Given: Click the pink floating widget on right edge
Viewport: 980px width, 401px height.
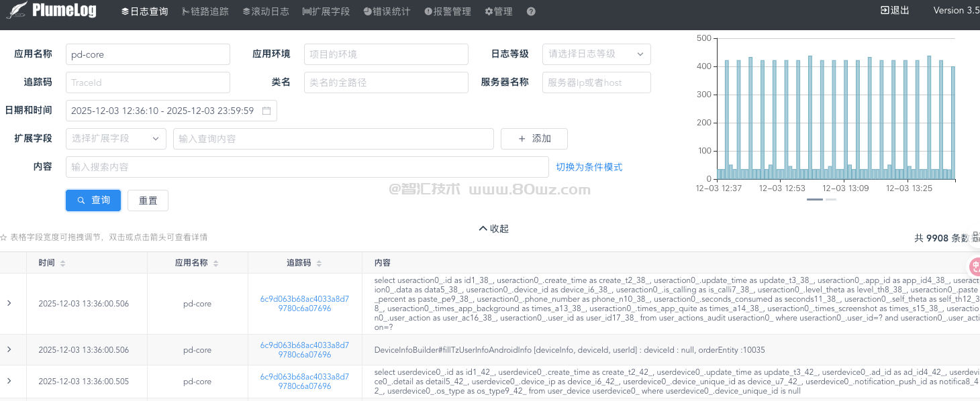Looking at the screenshot, I should (x=975, y=267).
